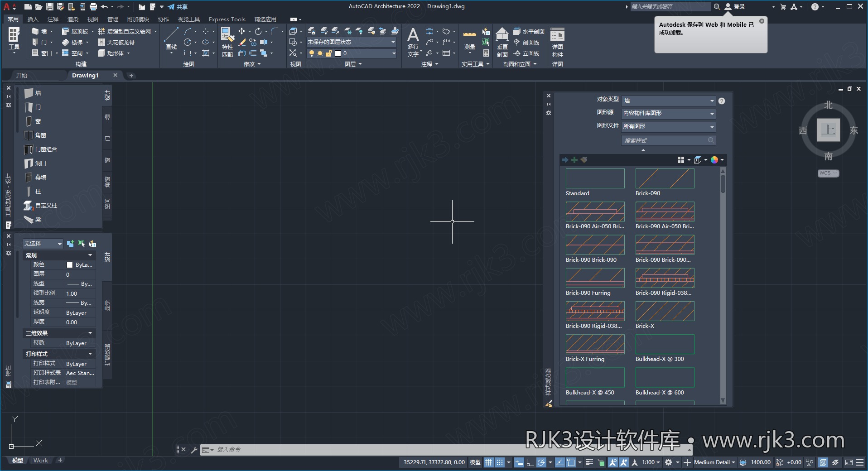Select the 幕墙 curtain wall tool
868x471 pixels.
pyautogui.click(x=35, y=177)
